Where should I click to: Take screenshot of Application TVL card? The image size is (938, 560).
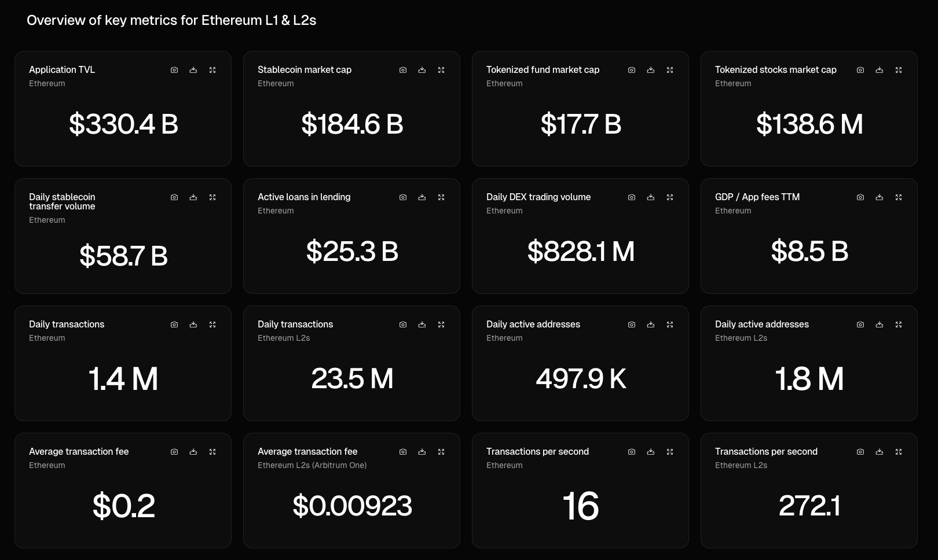point(174,70)
